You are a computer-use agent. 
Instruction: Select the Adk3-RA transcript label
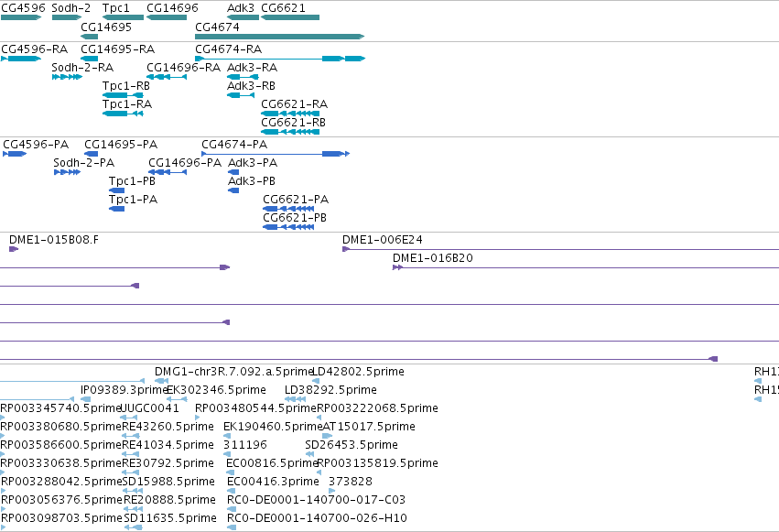(252, 68)
